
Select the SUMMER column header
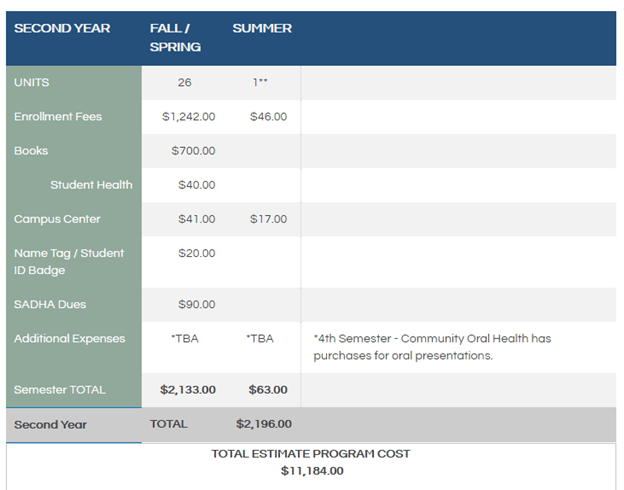[262, 29]
